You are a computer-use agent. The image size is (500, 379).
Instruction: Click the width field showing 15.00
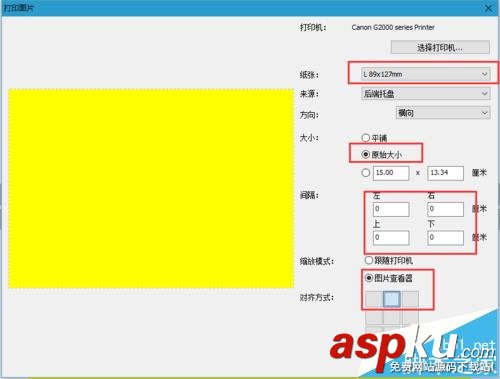(x=391, y=173)
